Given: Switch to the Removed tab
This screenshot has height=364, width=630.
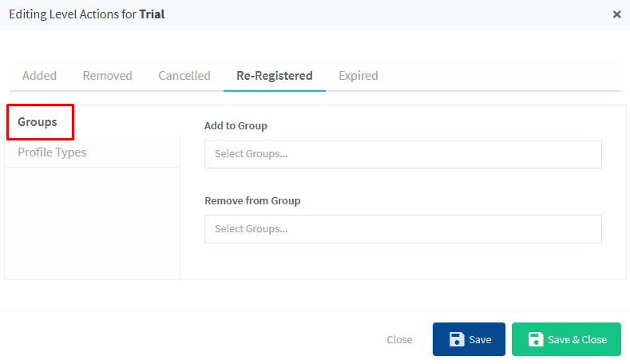Looking at the screenshot, I should click(x=107, y=76).
